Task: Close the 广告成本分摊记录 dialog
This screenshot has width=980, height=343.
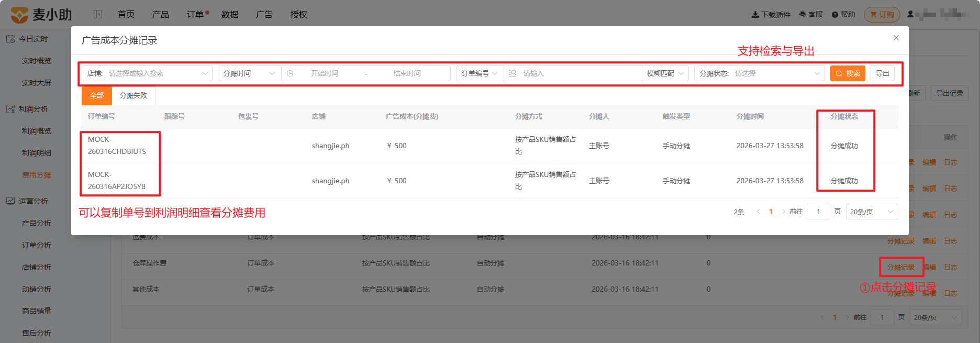Action: point(896,38)
